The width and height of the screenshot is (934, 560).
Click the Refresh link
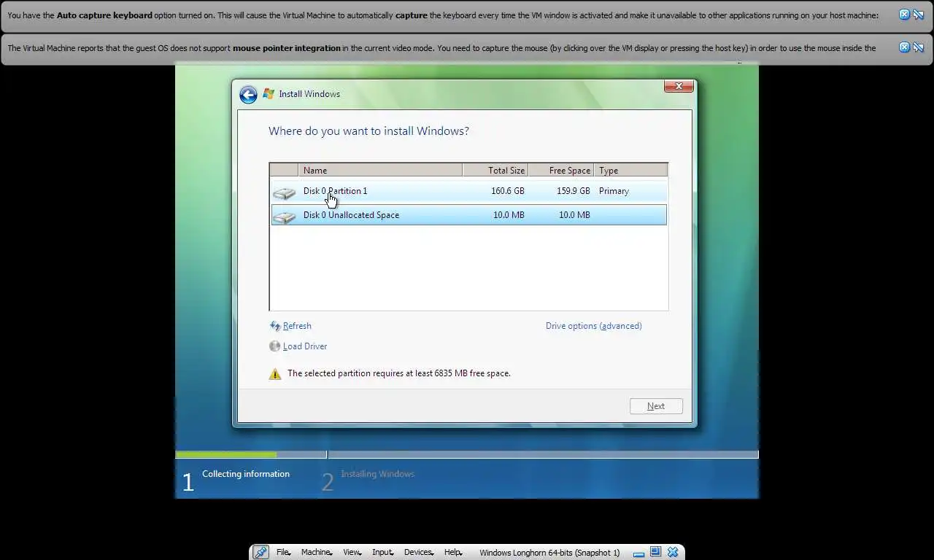(x=297, y=326)
